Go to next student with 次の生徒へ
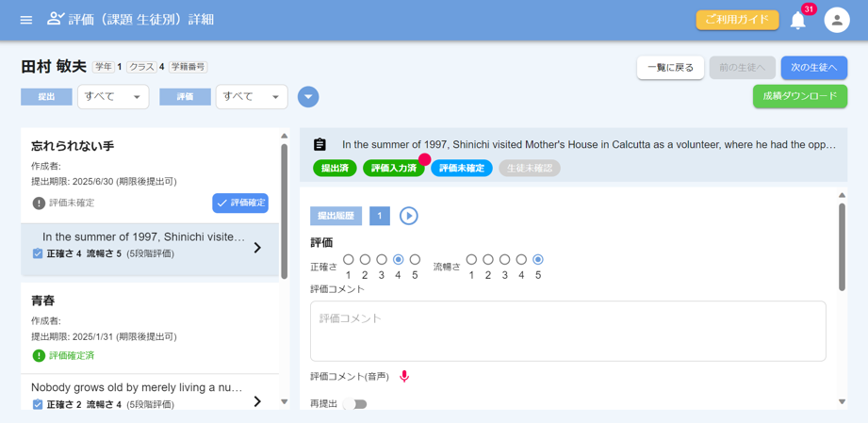Viewport: 868px width, 423px height. (x=813, y=68)
